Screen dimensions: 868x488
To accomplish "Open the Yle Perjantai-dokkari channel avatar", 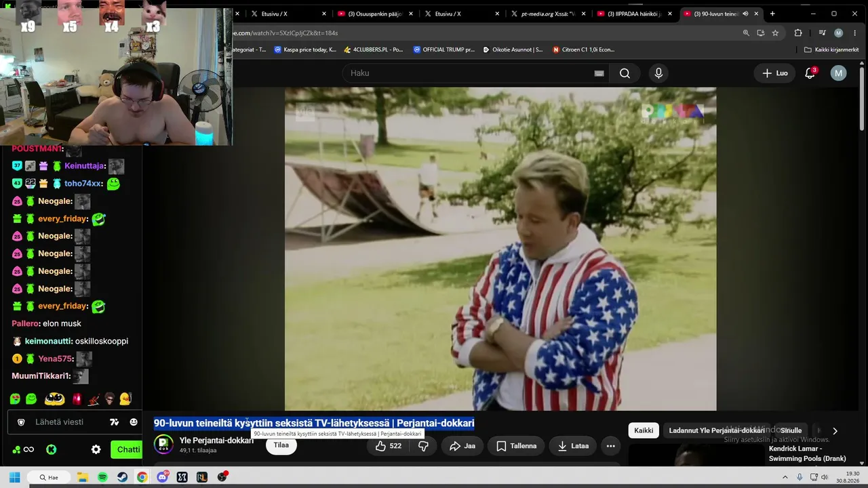I will [163, 445].
